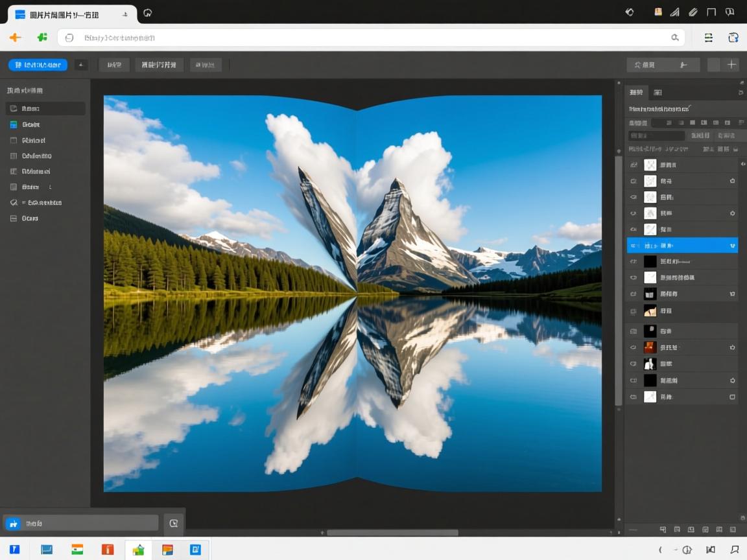Click the small plus button beside blue button

click(x=81, y=65)
